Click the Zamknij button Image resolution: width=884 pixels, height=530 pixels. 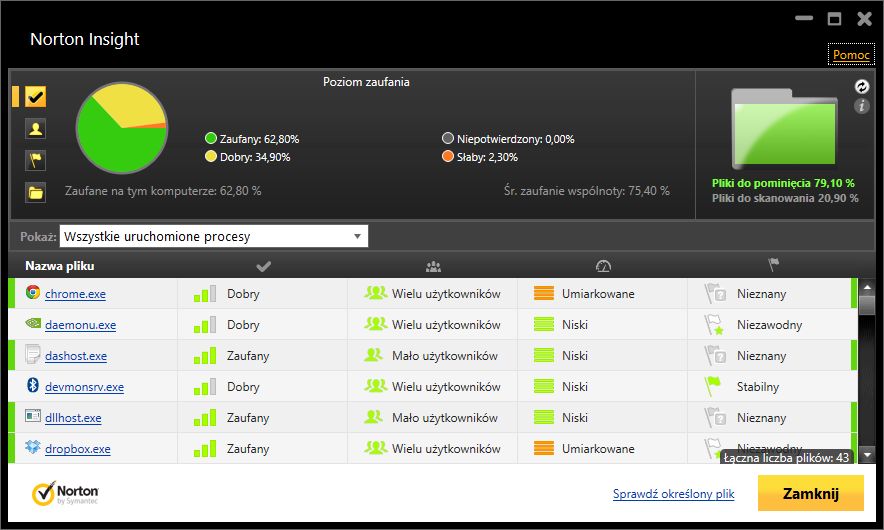[811, 493]
